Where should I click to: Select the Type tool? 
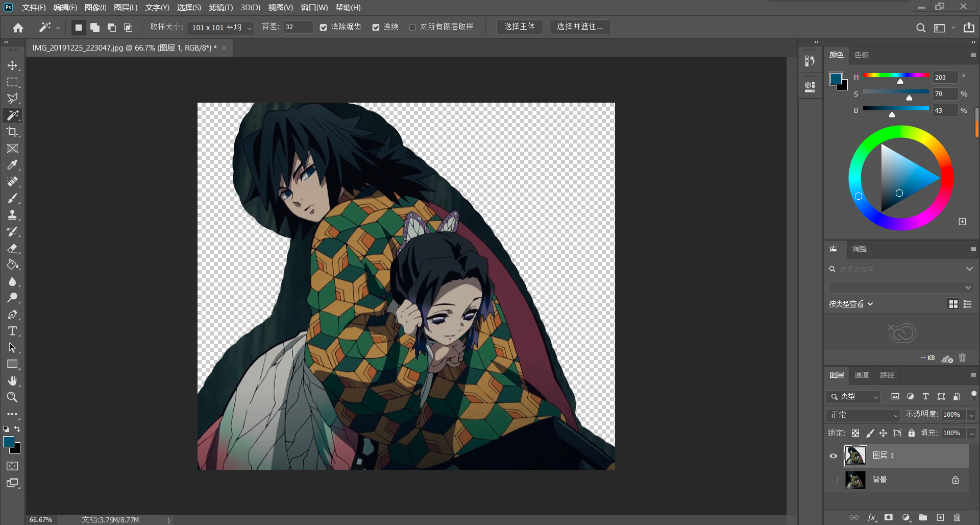pyautogui.click(x=12, y=331)
